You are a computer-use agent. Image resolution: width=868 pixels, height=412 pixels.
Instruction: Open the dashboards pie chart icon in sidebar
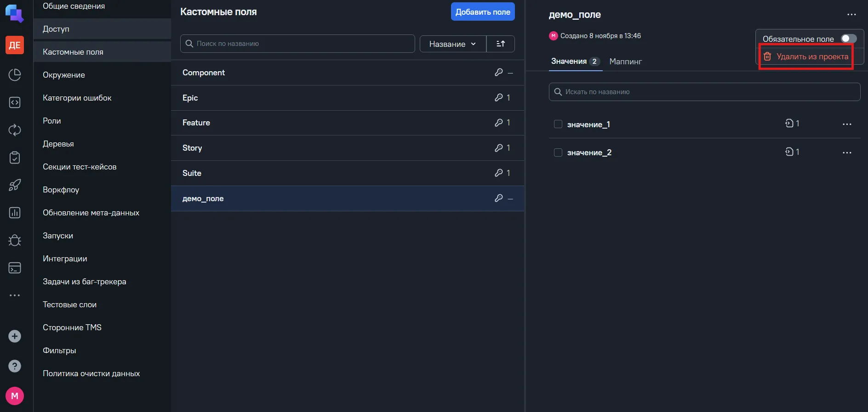(15, 75)
